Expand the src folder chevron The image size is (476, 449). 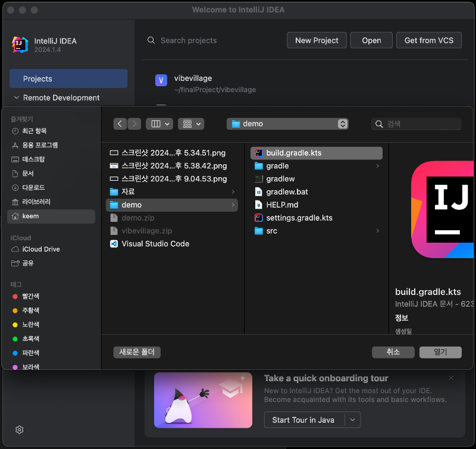[377, 231]
